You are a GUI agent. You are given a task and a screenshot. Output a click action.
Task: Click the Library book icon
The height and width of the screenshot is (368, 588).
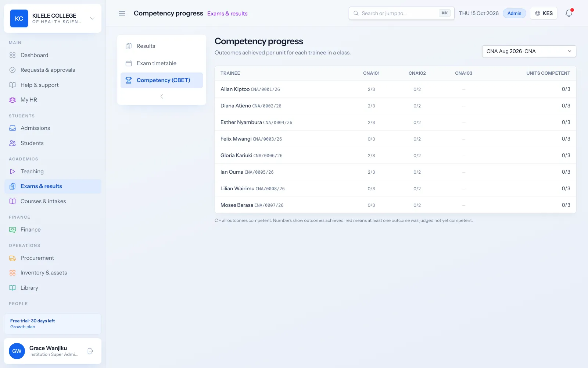12,288
